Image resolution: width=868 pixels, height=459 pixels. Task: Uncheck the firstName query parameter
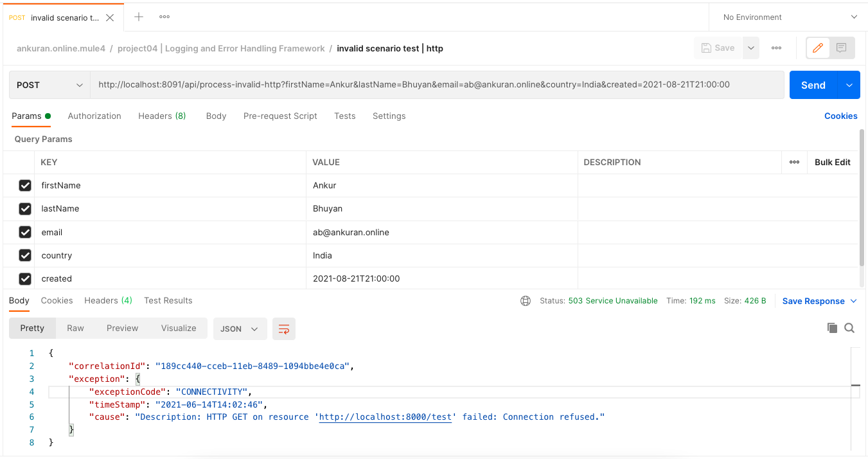pyautogui.click(x=25, y=186)
